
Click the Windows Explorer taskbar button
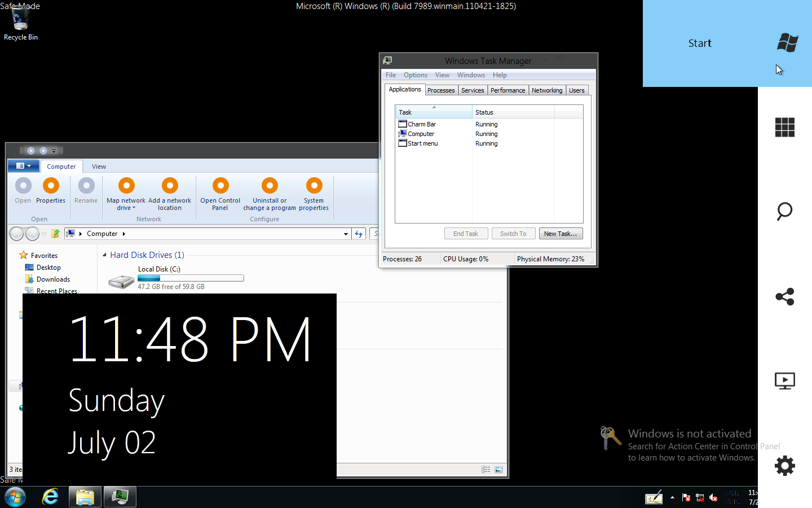point(85,497)
